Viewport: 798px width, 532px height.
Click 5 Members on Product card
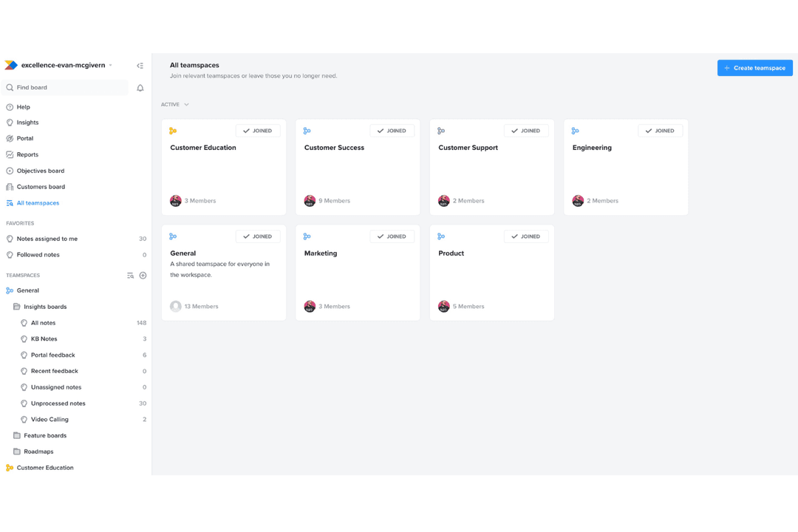pos(468,307)
